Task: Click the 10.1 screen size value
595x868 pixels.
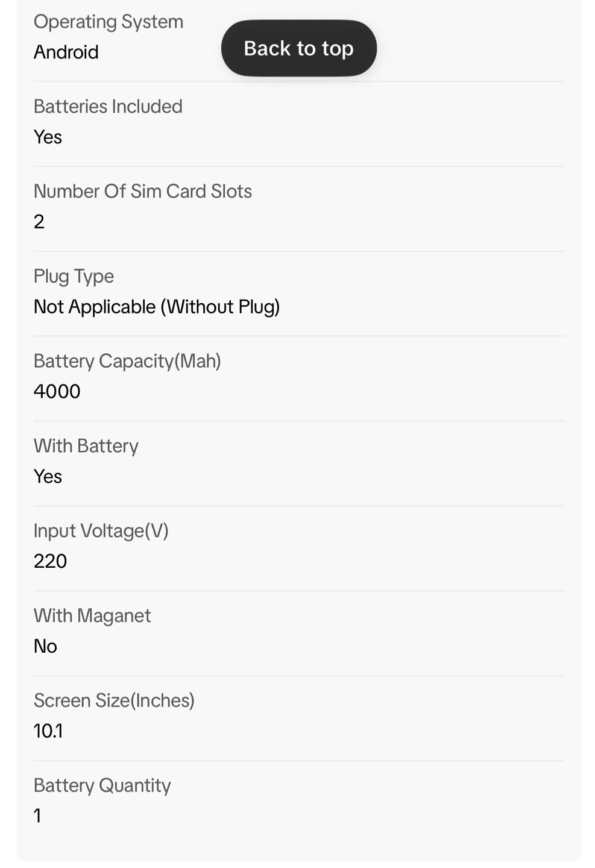Action: click(48, 731)
